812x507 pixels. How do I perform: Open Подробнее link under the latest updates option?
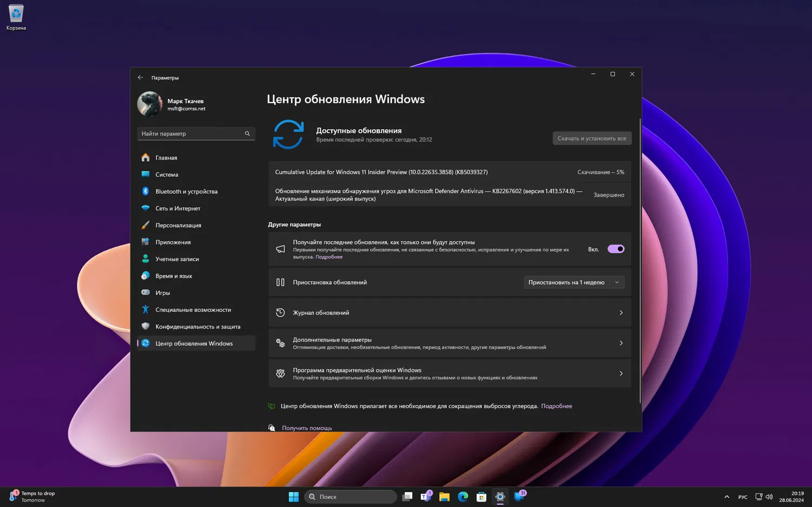(x=329, y=257)
